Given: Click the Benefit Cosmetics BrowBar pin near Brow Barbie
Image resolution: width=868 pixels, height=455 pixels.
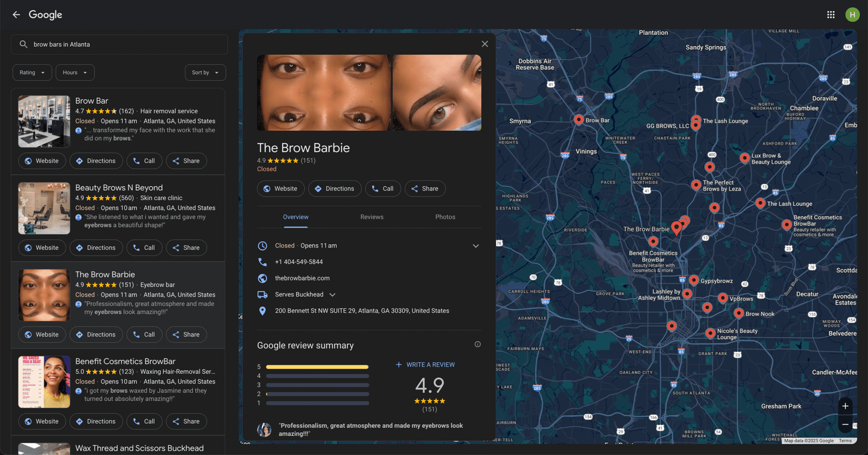Looking at the screenshot, I should tap(653, 241).
